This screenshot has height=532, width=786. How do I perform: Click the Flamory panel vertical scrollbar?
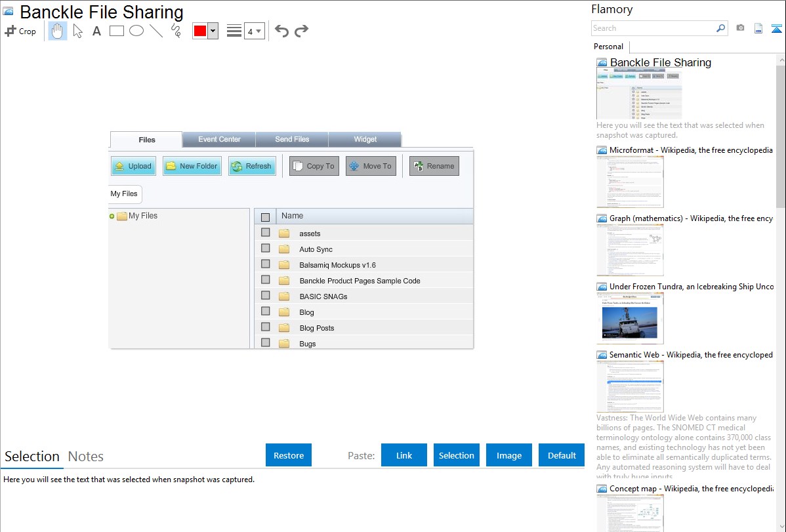point(781,135)
